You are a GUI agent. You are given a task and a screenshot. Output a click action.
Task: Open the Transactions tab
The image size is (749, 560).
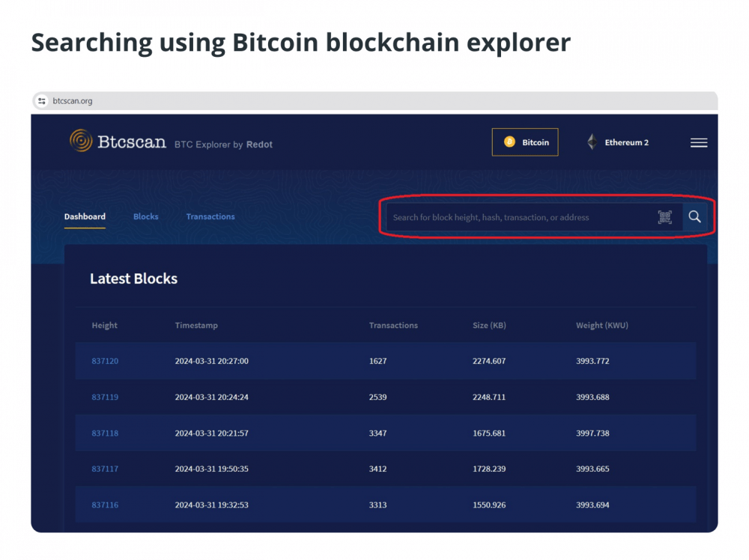point(210,217)
